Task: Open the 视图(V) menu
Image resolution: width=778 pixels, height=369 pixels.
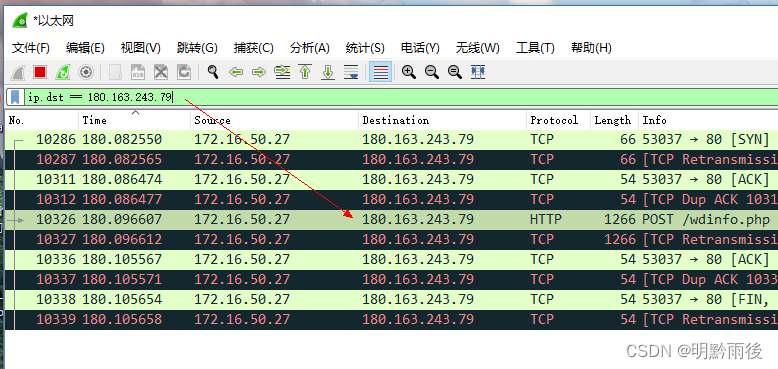Action: coord(140,48)
